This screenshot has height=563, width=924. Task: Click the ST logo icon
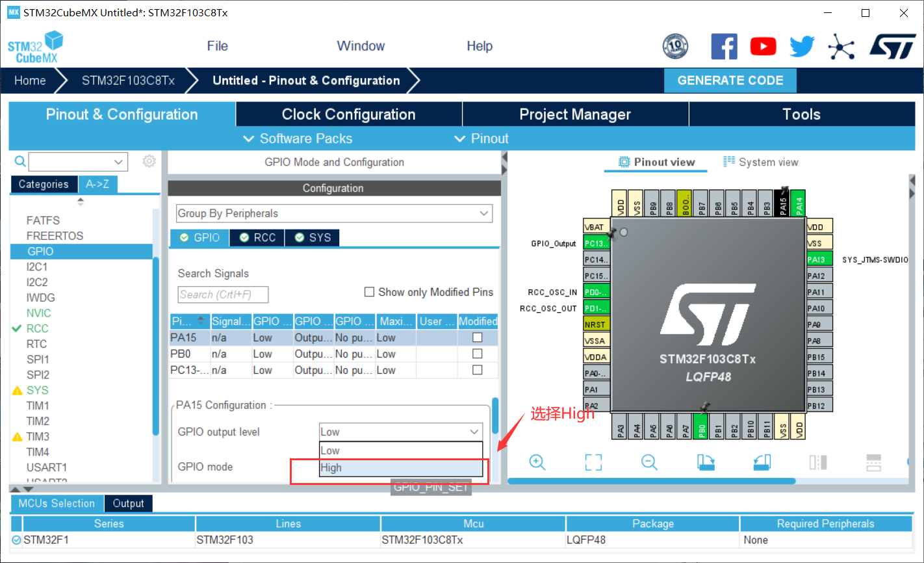coord(893,47)
